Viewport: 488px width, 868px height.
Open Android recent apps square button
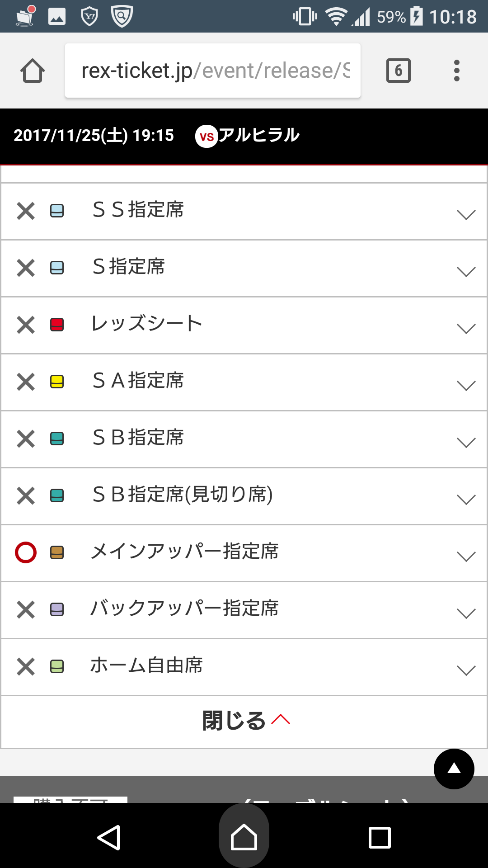pos(380,838)
